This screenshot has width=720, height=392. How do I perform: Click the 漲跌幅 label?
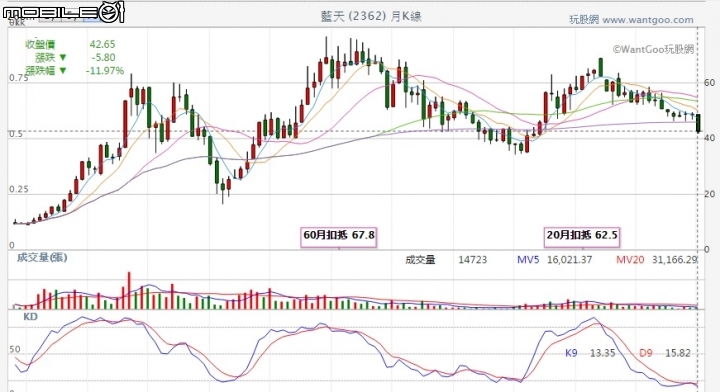coord(40,70)
